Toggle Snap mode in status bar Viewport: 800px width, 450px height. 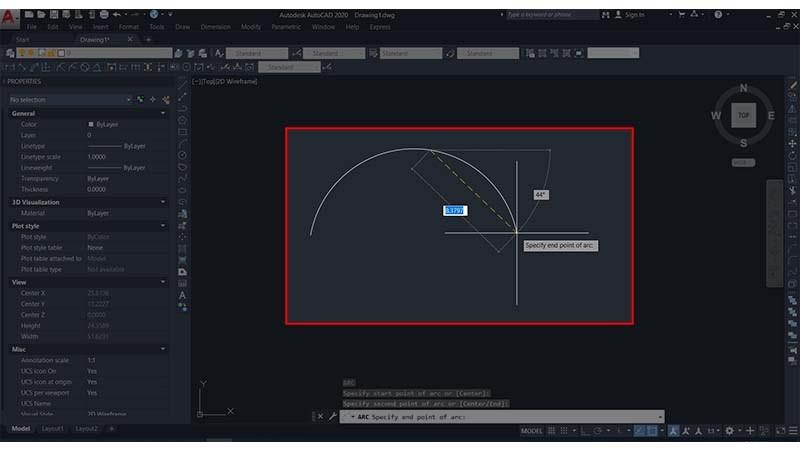pyautogui.click(x=564, y=431)
